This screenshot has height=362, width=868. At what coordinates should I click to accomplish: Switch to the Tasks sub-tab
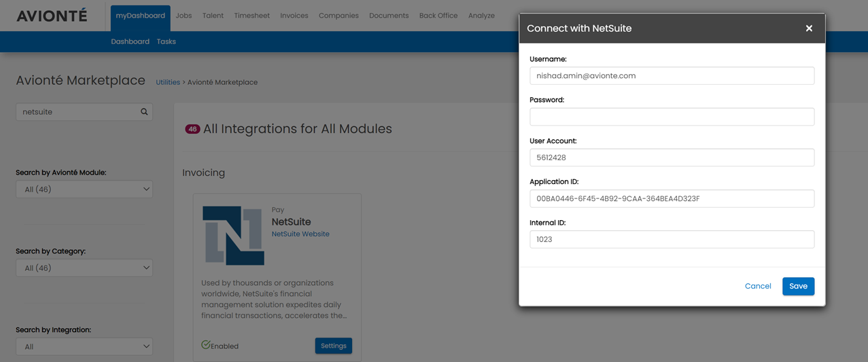(x=166, y=41)
